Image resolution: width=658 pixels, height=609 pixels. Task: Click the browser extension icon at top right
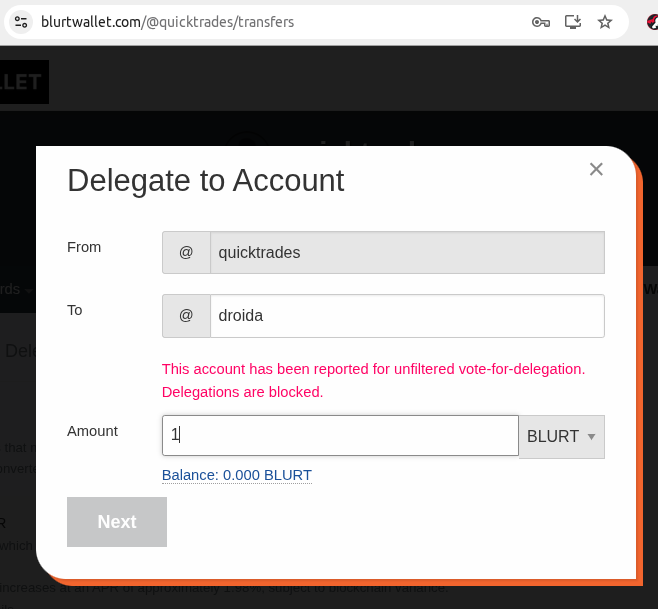point(653,22)
